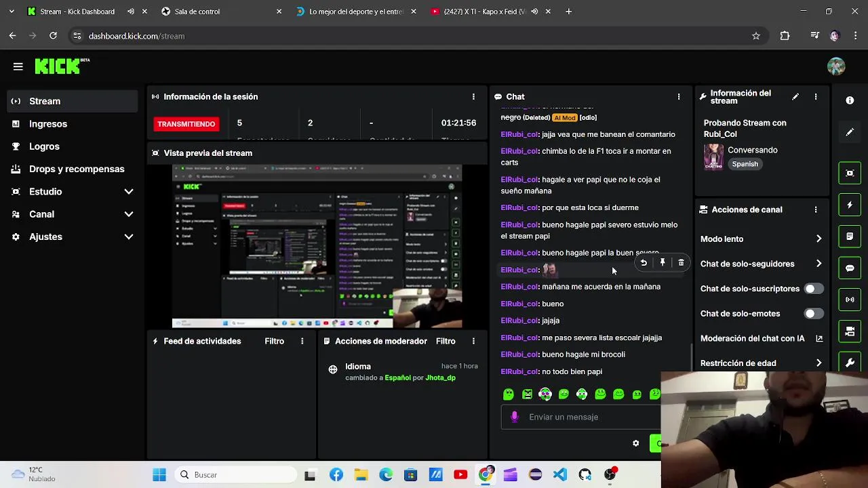Open chat settings gear below message box
The height and width of the screenshot is (488, 868).
[635, 443]
